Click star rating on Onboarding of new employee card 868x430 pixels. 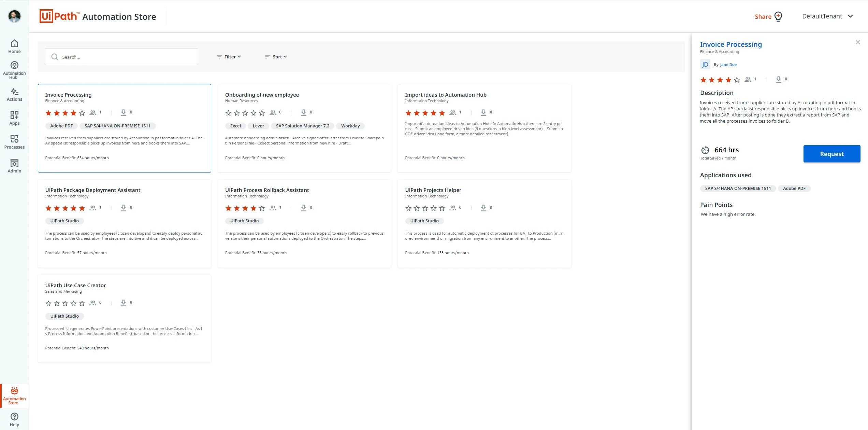pyautogui.click(x=245, y=113)
